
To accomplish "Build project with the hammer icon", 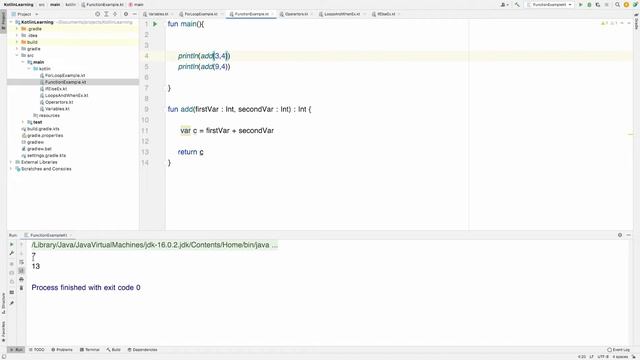I will point(517,4).
